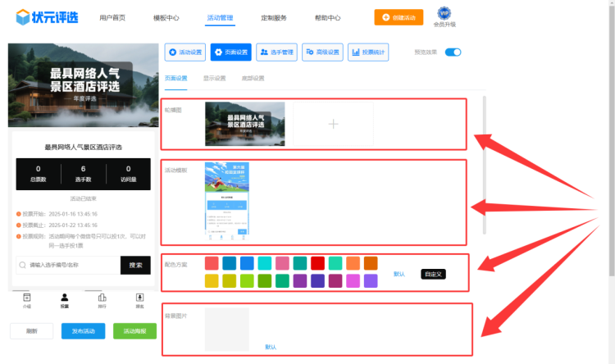Screen dimensions: 615x364
Task: Open 投票统计 statistics button
Action: point(368,52)
